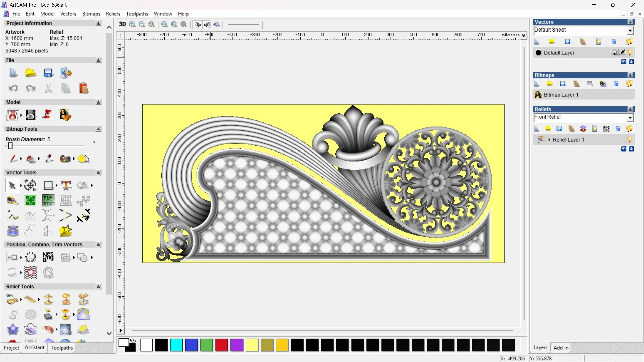Screen dimensions: 644x362
Task: Open the Nesting tool icon
Action: coord(48,257)
